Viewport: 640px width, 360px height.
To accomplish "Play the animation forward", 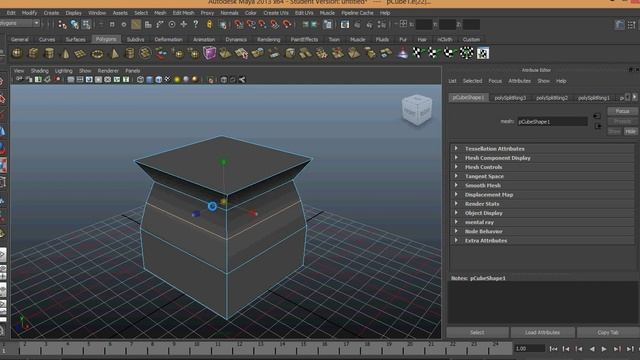I will pos(604,349).
